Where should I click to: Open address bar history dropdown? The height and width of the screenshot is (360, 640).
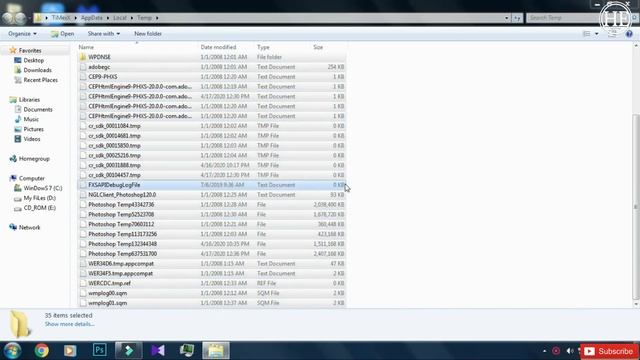tap(507, 18)
